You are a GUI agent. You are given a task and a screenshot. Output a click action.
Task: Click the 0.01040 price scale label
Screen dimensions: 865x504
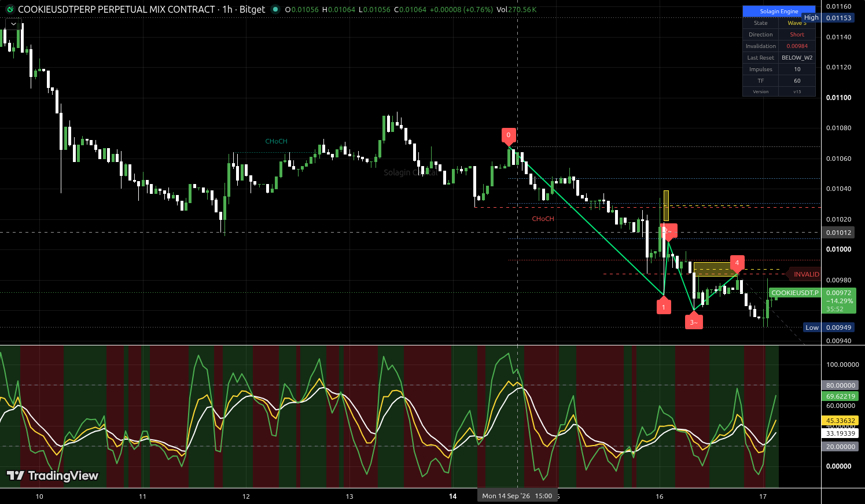[x=838, y=189]
